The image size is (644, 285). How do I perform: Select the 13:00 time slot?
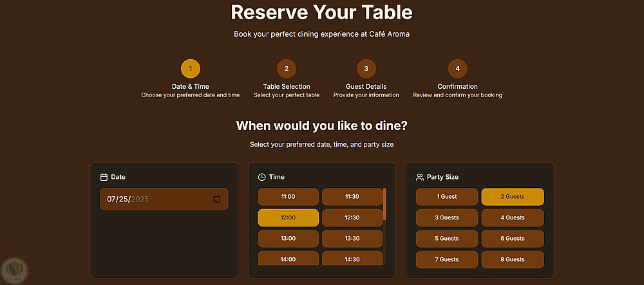(288, 239)
